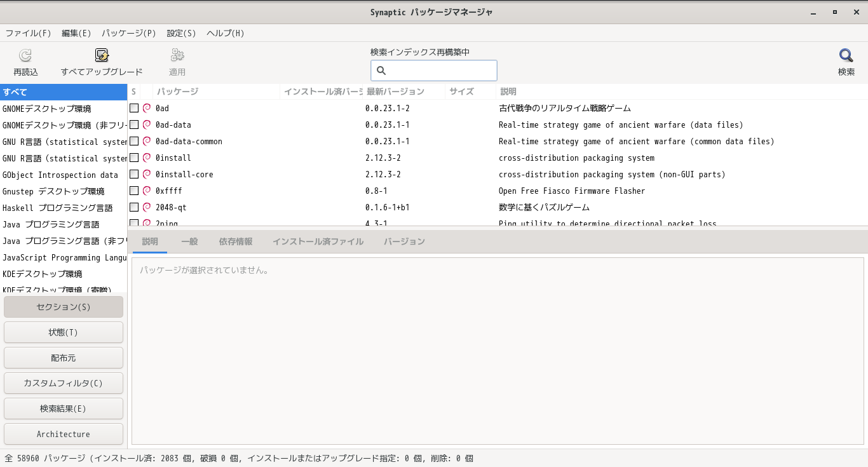Click the Mark All Upgrades (すべてアップグレード) icon
868x467 pixels.
click(x=102, y=56)
